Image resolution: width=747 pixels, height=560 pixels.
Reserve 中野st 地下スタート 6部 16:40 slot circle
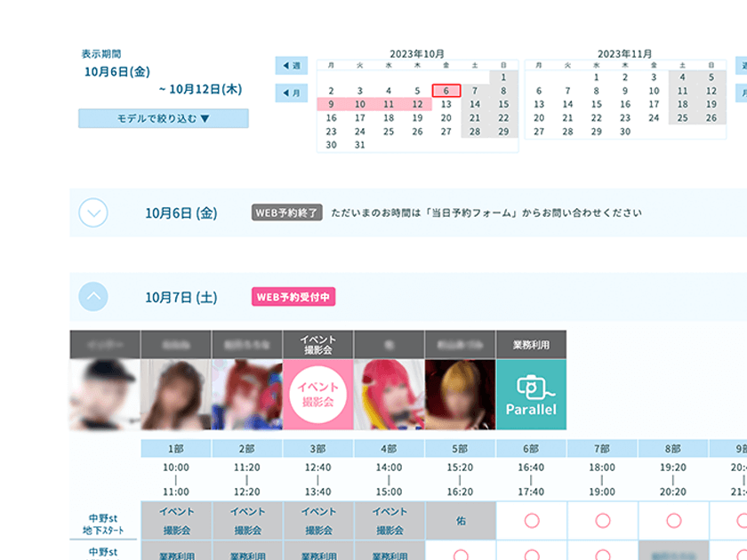click(x=532, y=521)
